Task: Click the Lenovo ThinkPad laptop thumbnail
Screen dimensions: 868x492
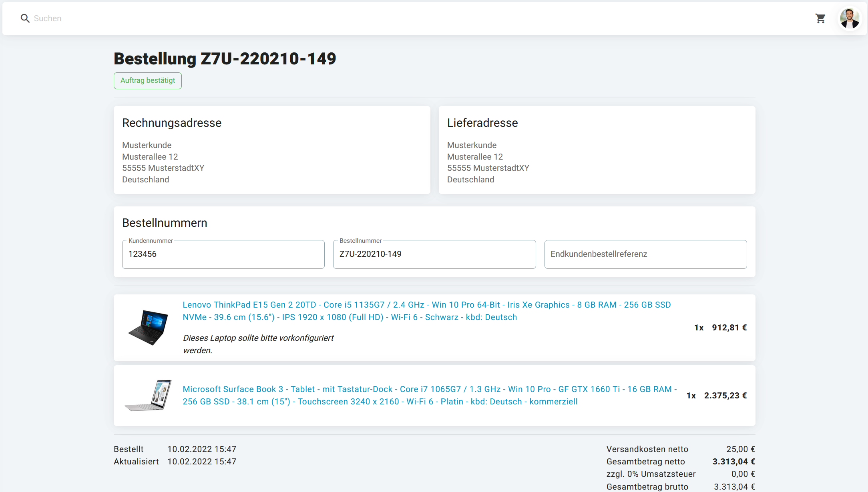Action: point(148,327)
